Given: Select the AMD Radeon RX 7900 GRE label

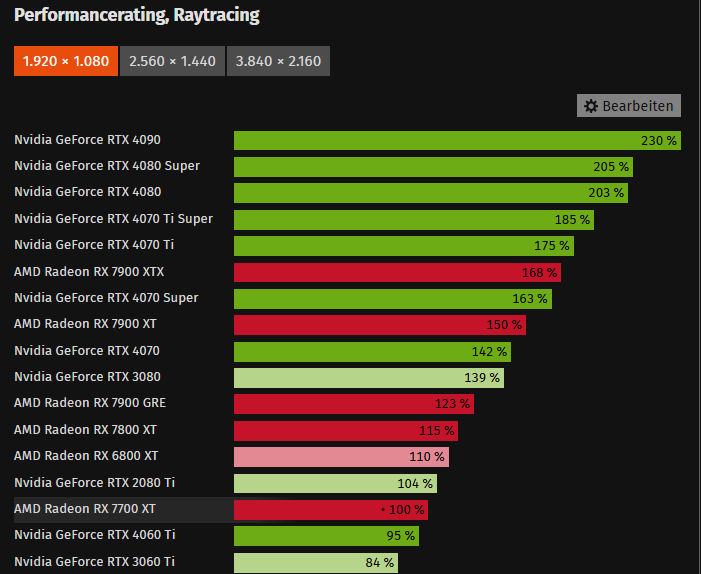Looking at the screenshot, I should pyautogui.click(x=90, y=403).
